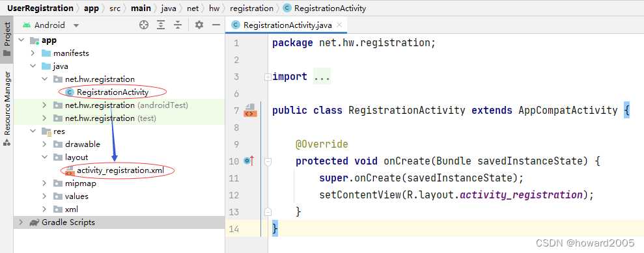Click RegistrationActivity in the breadcrumb bar
644x253 pixels.
(329, 8)
